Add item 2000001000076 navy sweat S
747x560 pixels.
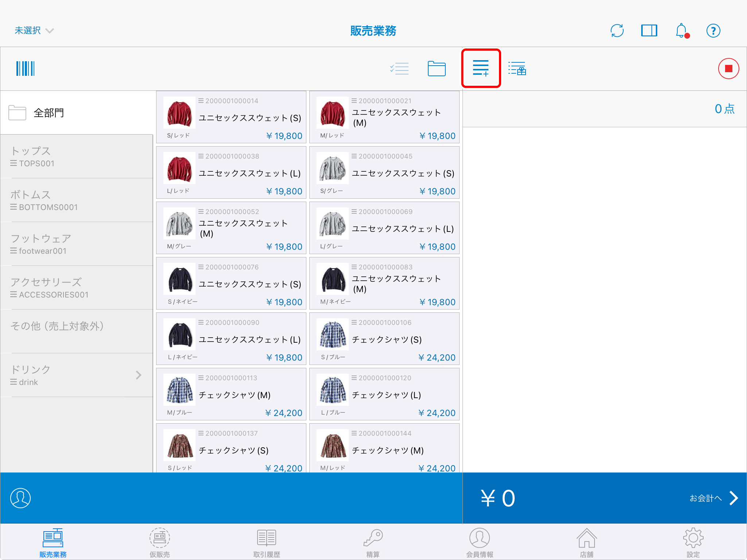pyautogui.click(x=231, y=283)
